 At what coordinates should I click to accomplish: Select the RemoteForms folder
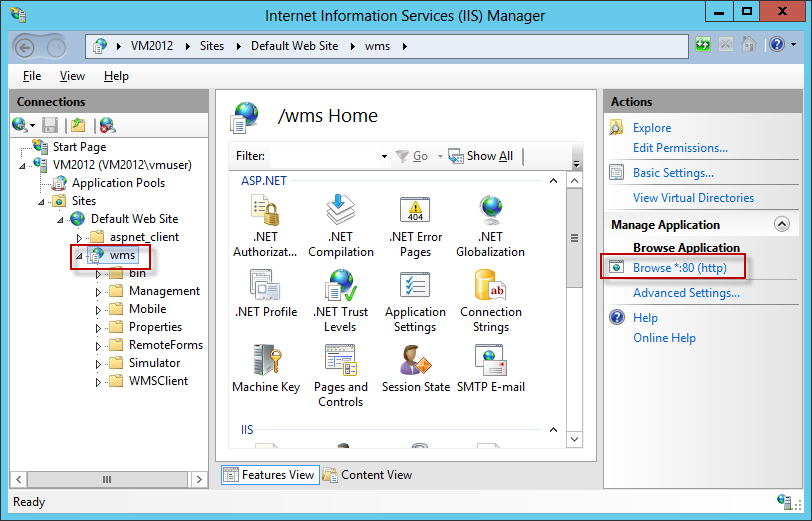[x=166, y=345]
